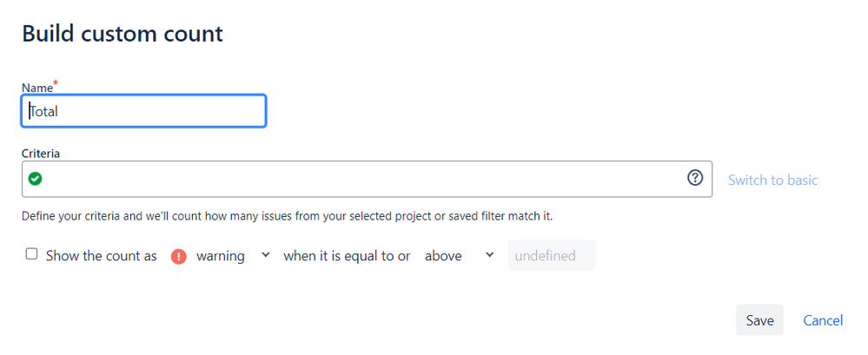Open the 'warning' severity dropdown
The image size is (868, 355).
221,256
